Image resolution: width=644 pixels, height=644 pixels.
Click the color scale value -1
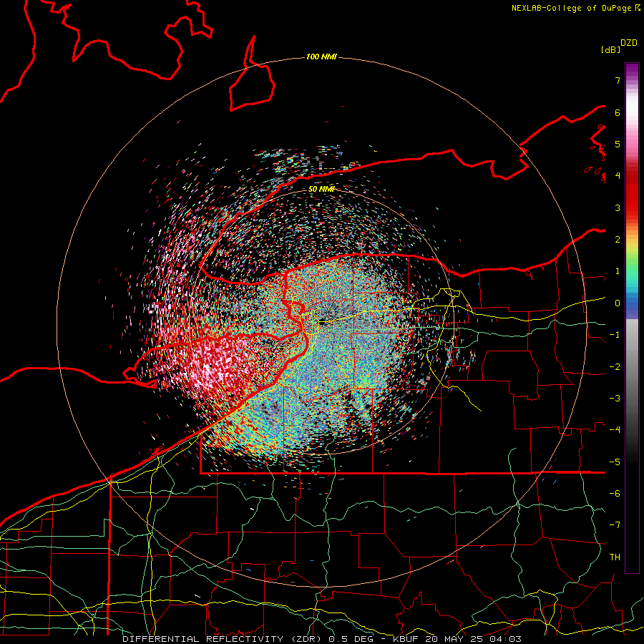[615, 335]
